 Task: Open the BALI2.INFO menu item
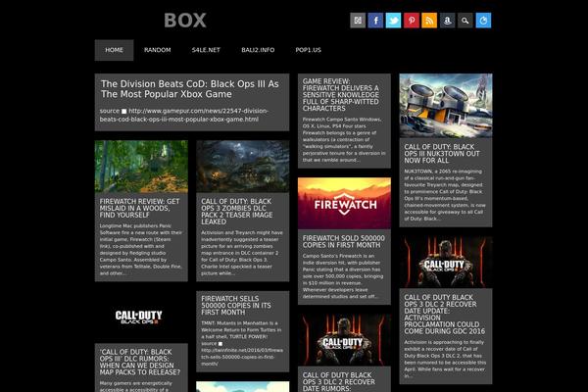[x=258, y=50]
